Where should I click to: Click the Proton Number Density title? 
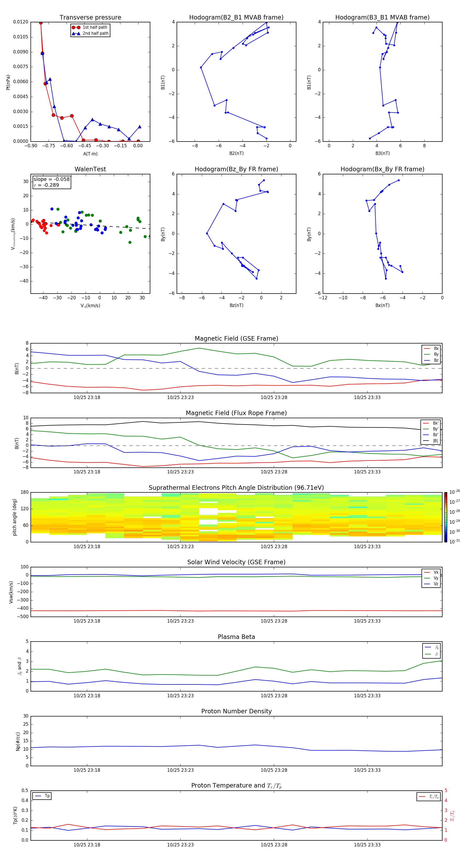[236, 711]
